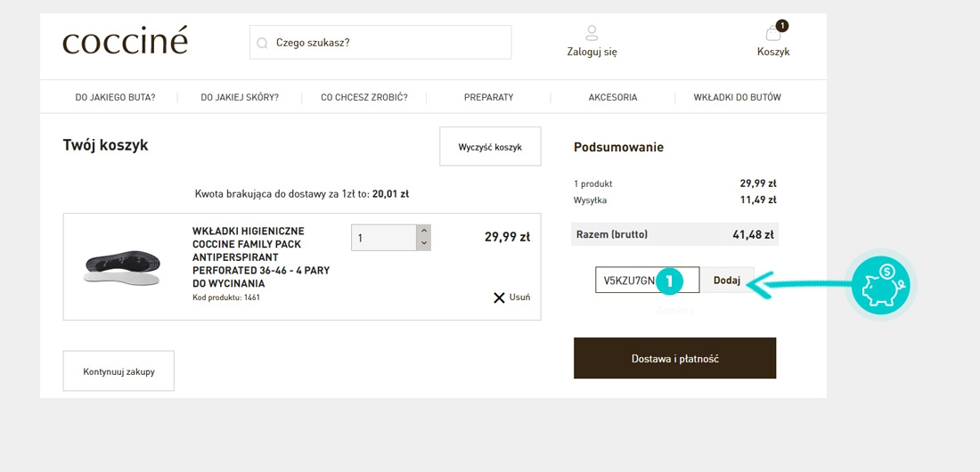Screen dimensions: 980x472
Task: Decrease product quantity with down arrow
Action: [423, 244]
